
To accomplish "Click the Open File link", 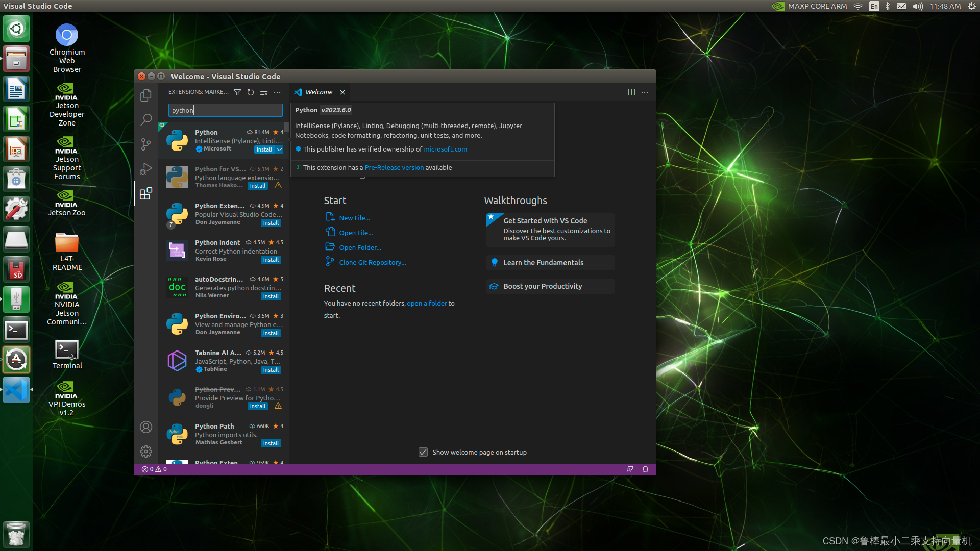I will pyautogui.click(x=356, y=233).
